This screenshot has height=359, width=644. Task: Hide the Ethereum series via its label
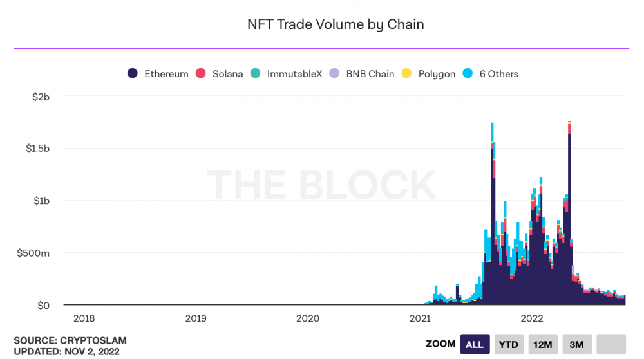(166, 74)
